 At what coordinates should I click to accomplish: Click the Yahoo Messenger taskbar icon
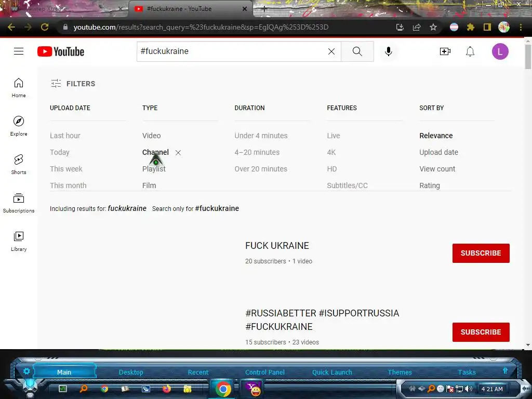(x=253, y=389)
